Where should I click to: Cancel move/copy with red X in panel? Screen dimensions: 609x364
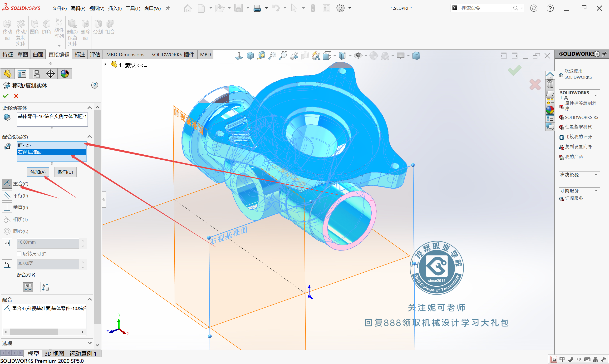pyautogui.click(x=16, y=96)
